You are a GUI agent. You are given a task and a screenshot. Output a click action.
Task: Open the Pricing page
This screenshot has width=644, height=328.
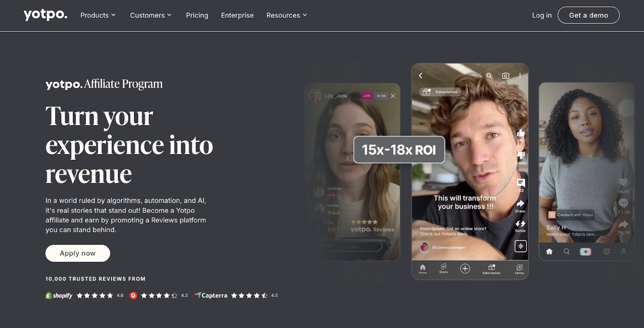(197, 15)
